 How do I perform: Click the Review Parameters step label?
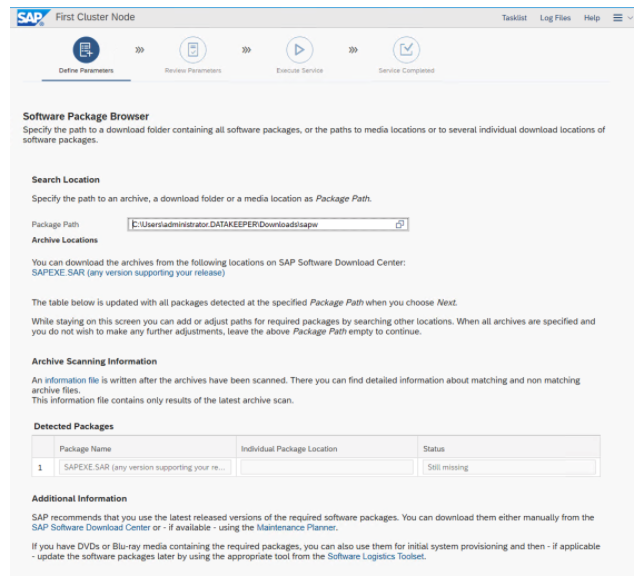coord(193,71)
